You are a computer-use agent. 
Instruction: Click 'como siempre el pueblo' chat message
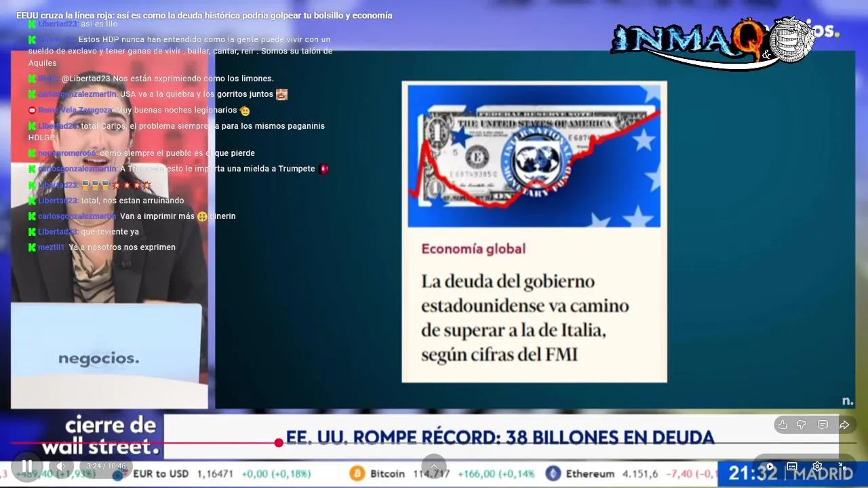click(x=177, y=153)
